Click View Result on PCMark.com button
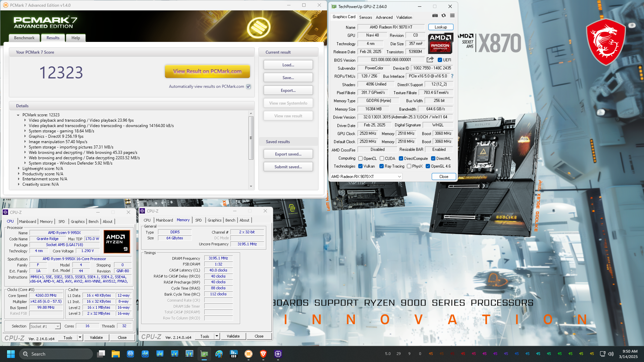This screenshot has width=644, height=362. [x=207, y=71]
